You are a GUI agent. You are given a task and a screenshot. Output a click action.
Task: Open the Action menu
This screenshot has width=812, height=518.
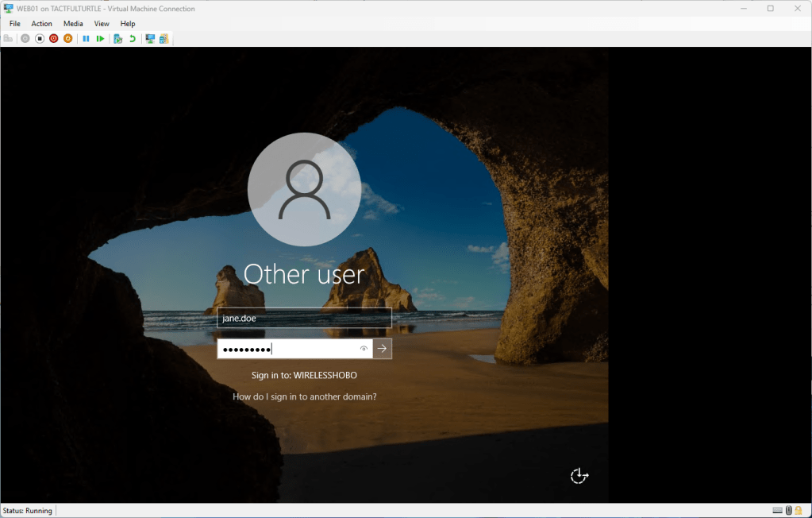41,24
